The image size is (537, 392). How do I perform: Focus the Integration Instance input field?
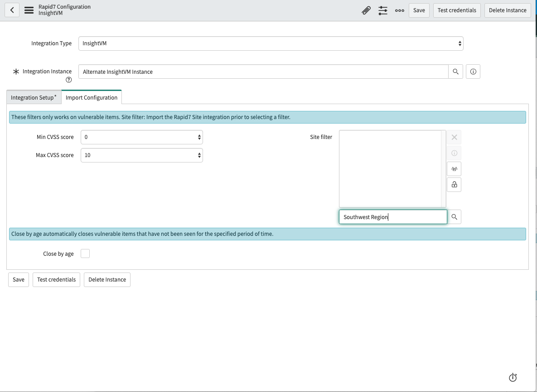(263, 72)
